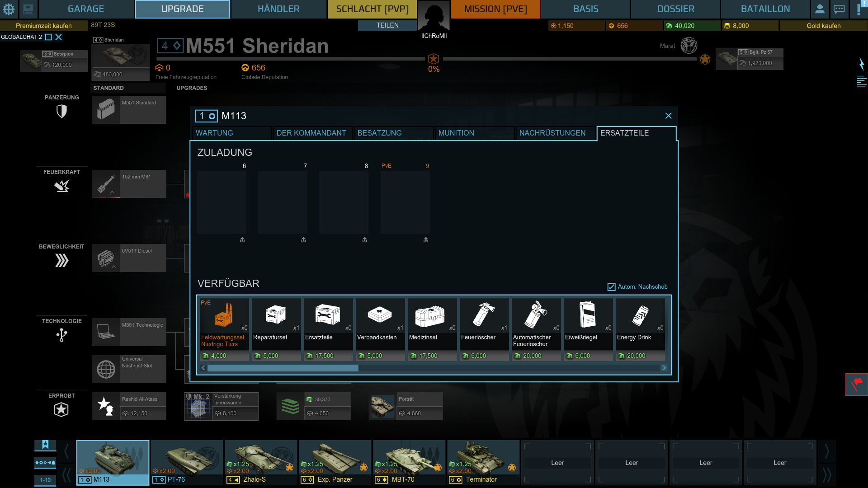Click the red flag report icon
868x488 pixels.
click(x=857, y=385)
